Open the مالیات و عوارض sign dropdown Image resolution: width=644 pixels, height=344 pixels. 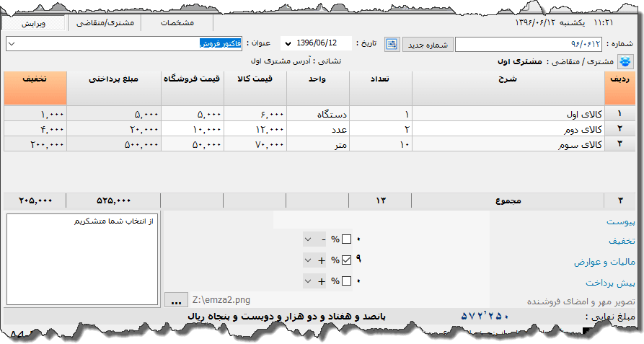(314, 260)
